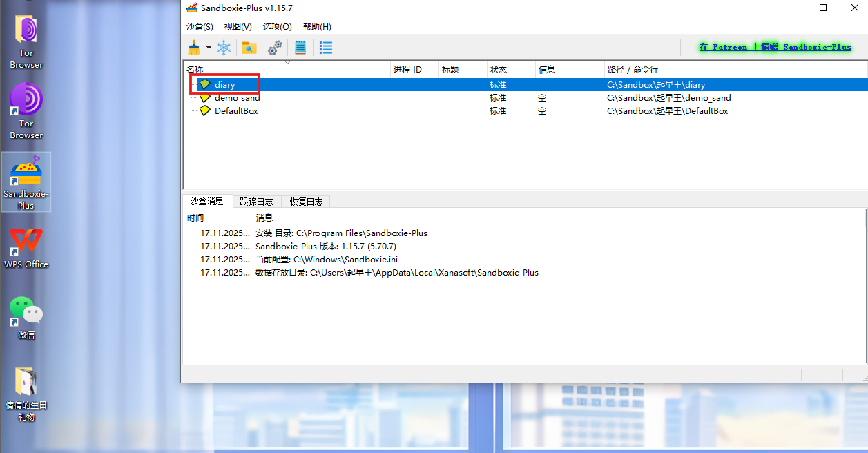Viewport: 868px width, 453px height.
Task: Click the snowflake icon in the toolbar
Action: coord(224,48)
